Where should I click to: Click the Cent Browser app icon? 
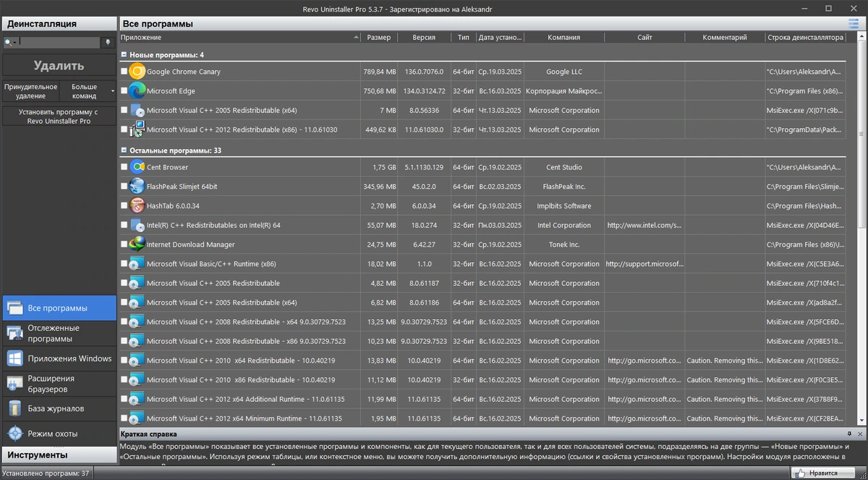(137, 167)
